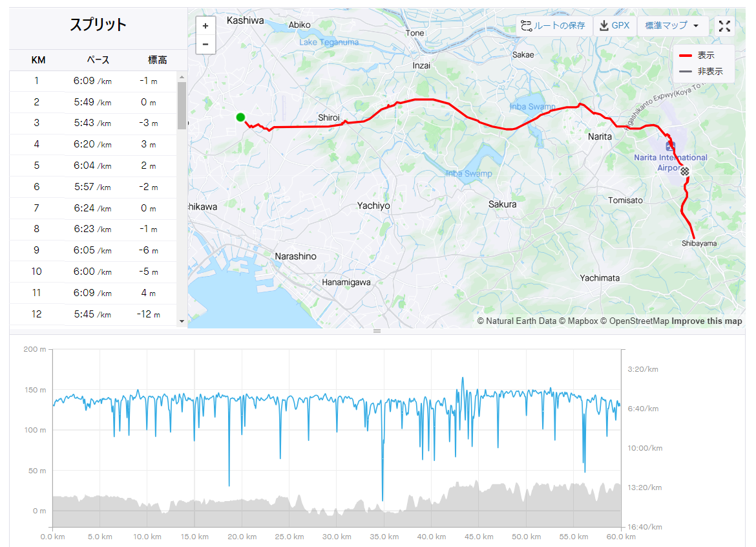The width and height of the screenshot is (756, 547).
Task: Click the checkered finish flag marker
Action: [685, 171]
